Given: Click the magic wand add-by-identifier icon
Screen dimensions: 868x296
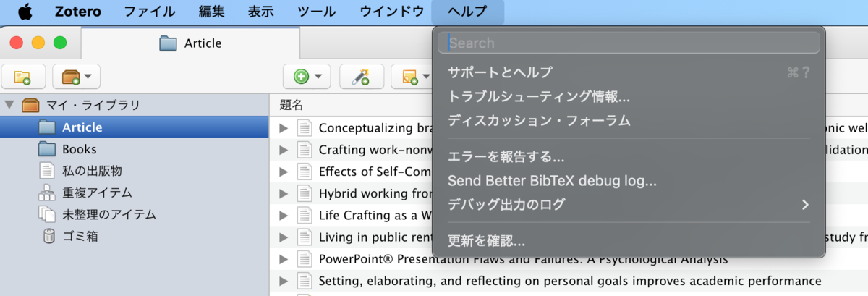Looking at the screenshot, I should [361, 76].
